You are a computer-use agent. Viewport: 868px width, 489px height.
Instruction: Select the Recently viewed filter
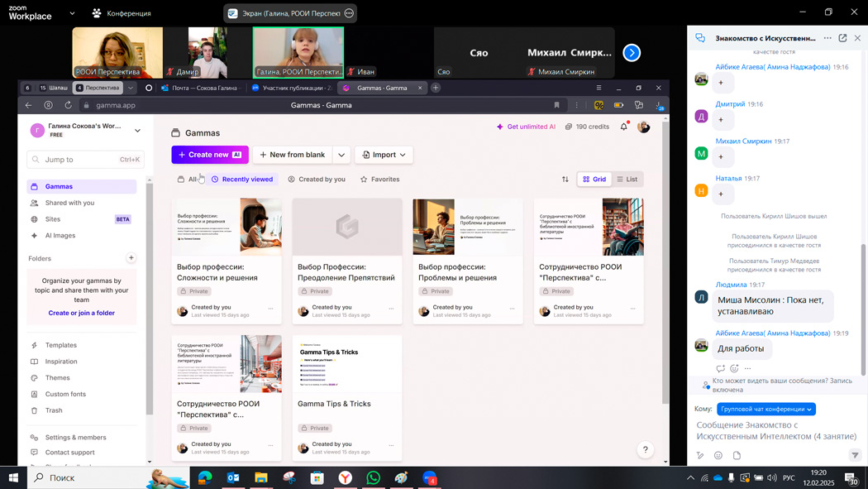[x=242, y=180]
